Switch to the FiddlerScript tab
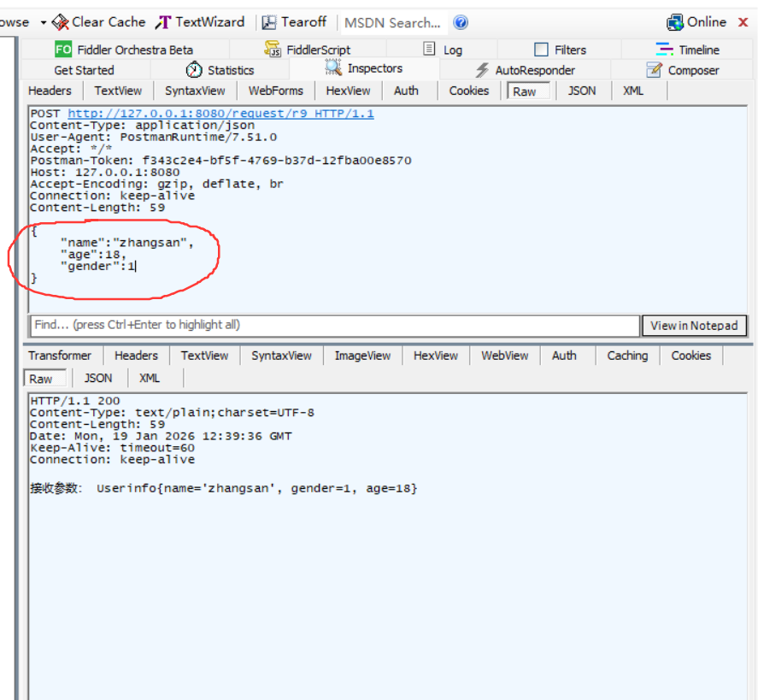The height and width of the screenshot is (700, 758). click(x=308, y=50)
